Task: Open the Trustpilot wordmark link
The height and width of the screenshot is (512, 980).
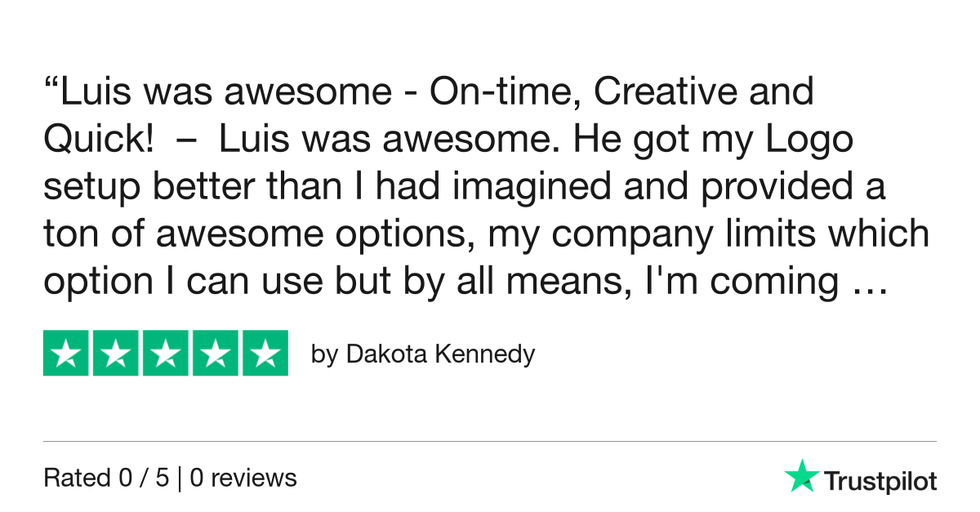Action: (x=880, y=482)
